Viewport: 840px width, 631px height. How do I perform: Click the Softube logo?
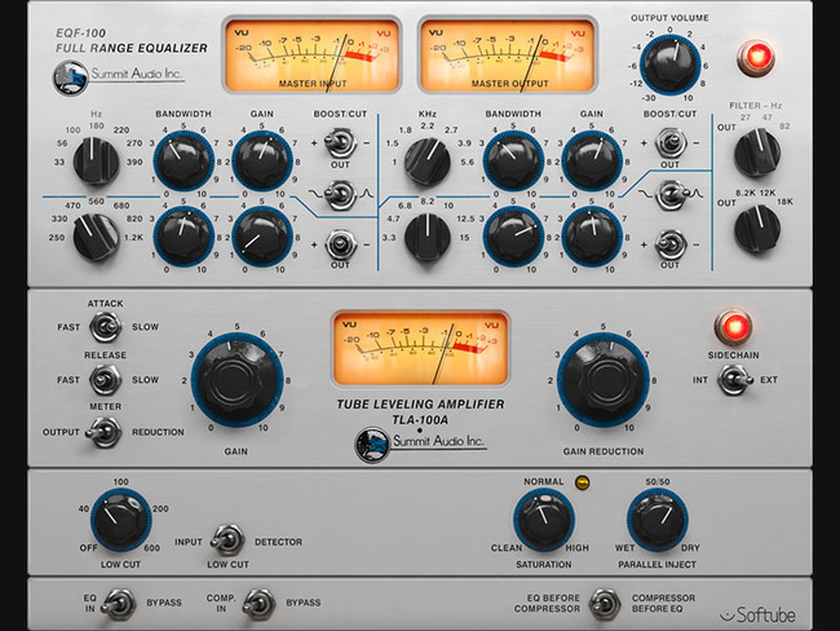[x=758, y=615]
